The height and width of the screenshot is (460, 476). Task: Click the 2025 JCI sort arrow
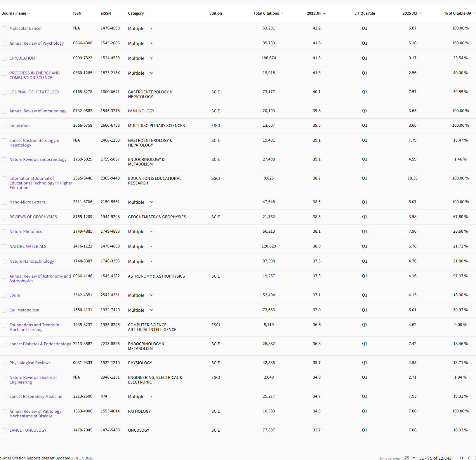click(421, 13)
